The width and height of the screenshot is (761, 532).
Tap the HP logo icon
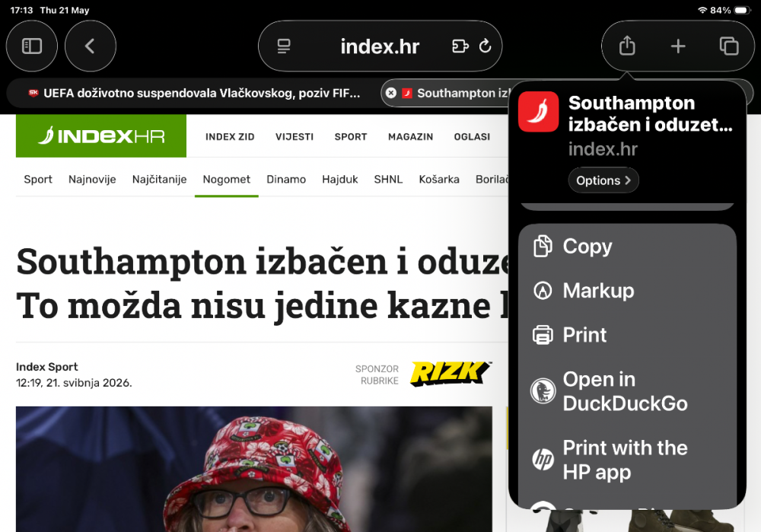[543, 460]
